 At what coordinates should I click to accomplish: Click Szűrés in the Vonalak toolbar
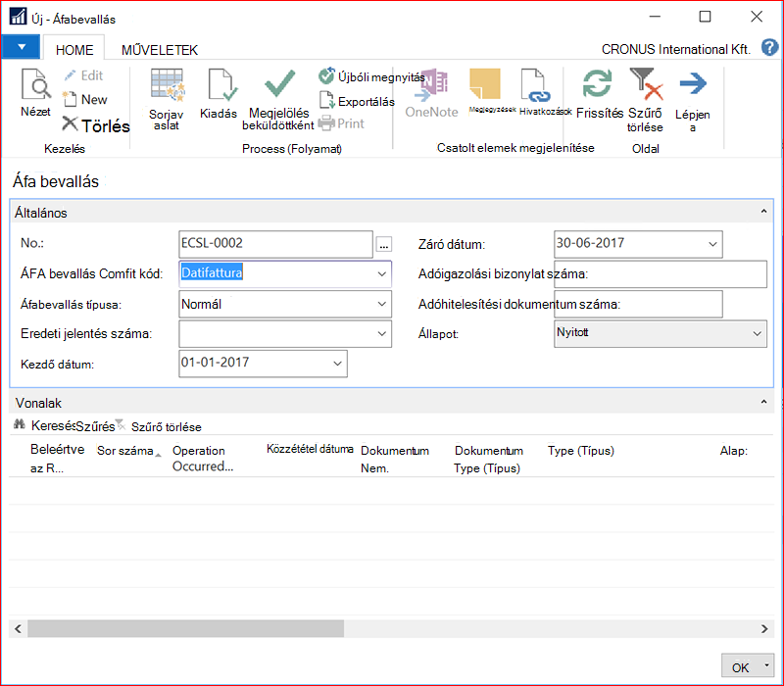tap(95, 426)
